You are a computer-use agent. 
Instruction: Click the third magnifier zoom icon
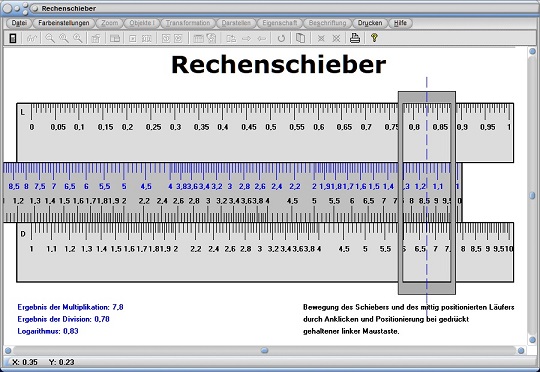[x=78, y=38]
